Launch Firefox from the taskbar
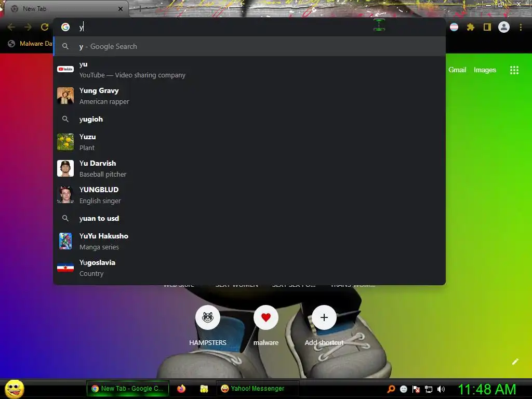 point(181,389)
